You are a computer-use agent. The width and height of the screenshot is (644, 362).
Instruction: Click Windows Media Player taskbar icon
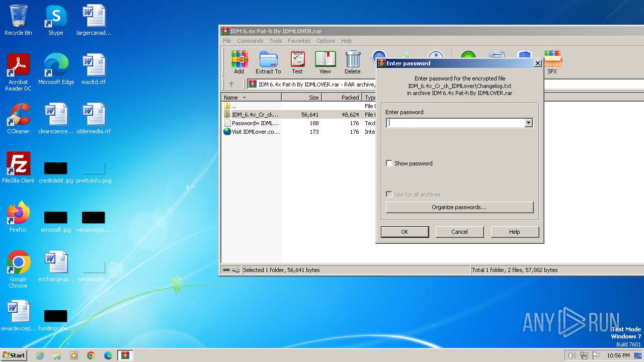click(74, 355)
